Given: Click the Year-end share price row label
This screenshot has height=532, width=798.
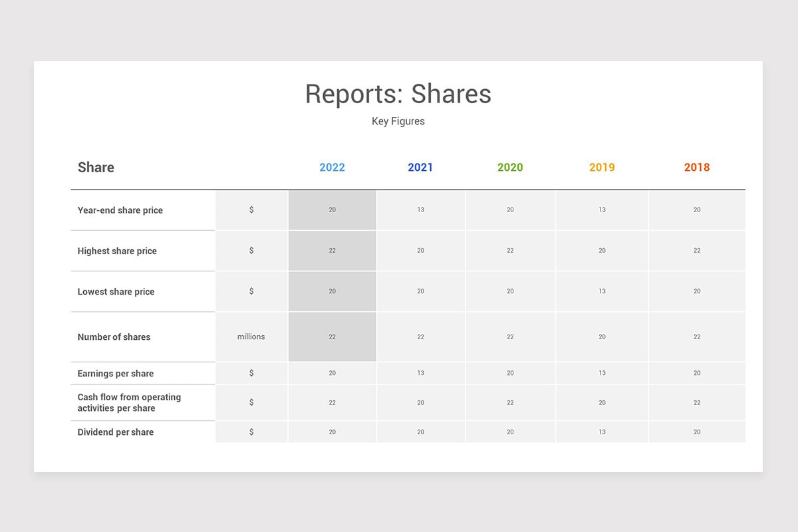Looking at the screenshot, I should pos(120,210).
